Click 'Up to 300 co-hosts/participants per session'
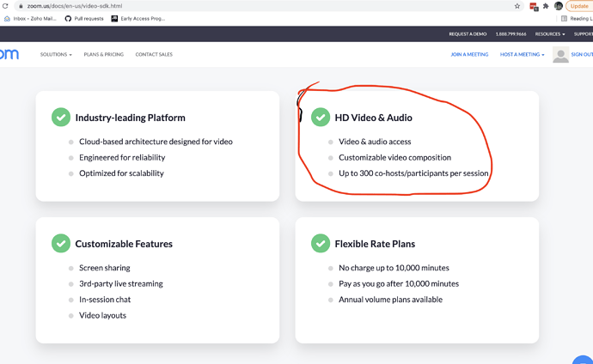This screenshot has height=364, width=593. [x=413, y=173]
